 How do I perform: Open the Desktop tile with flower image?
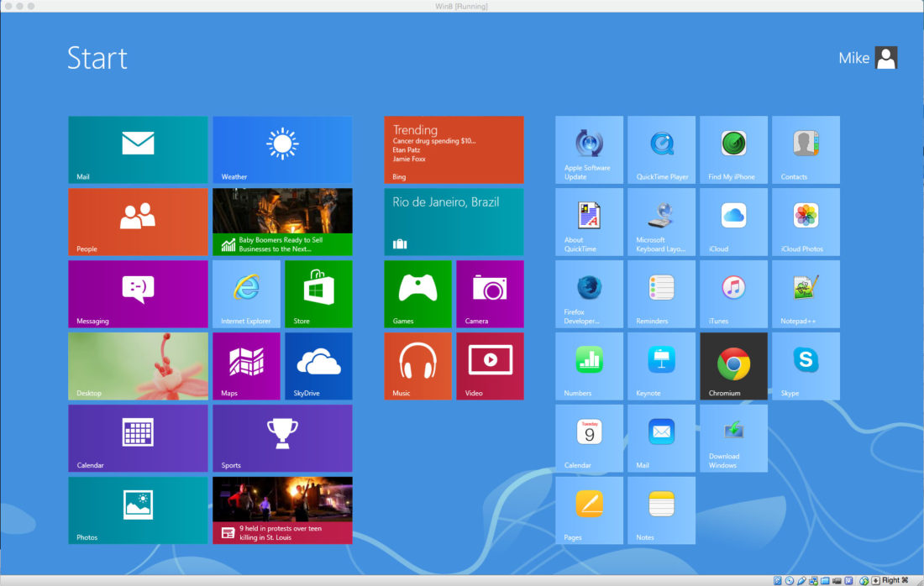tap(138, 366)
